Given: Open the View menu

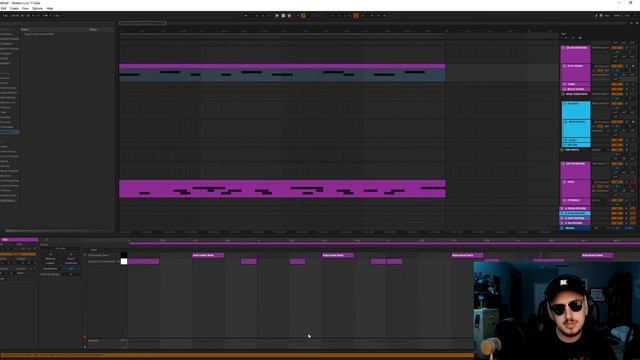Looking at the screenshot, I should click(25, 8).
